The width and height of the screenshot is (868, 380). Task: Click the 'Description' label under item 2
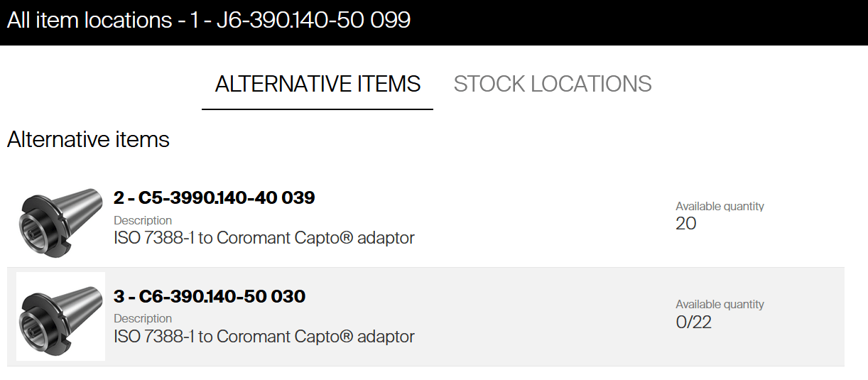pyautogui.click(x=143, y=220)
